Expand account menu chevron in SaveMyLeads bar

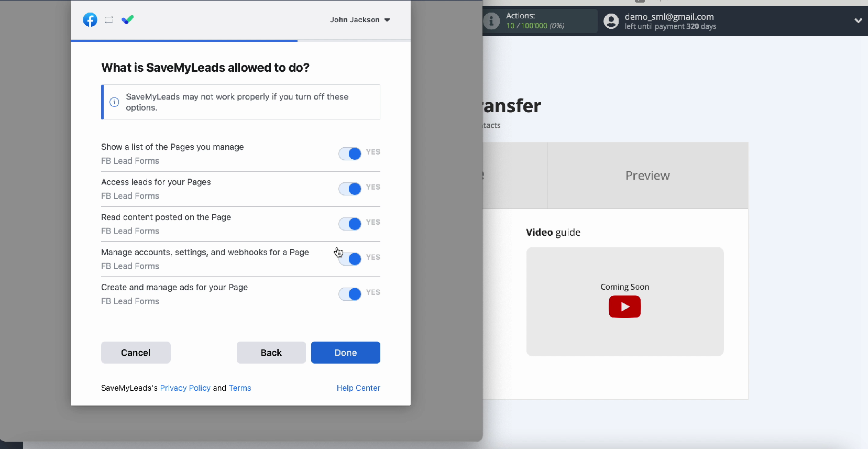tap(858, 21)
